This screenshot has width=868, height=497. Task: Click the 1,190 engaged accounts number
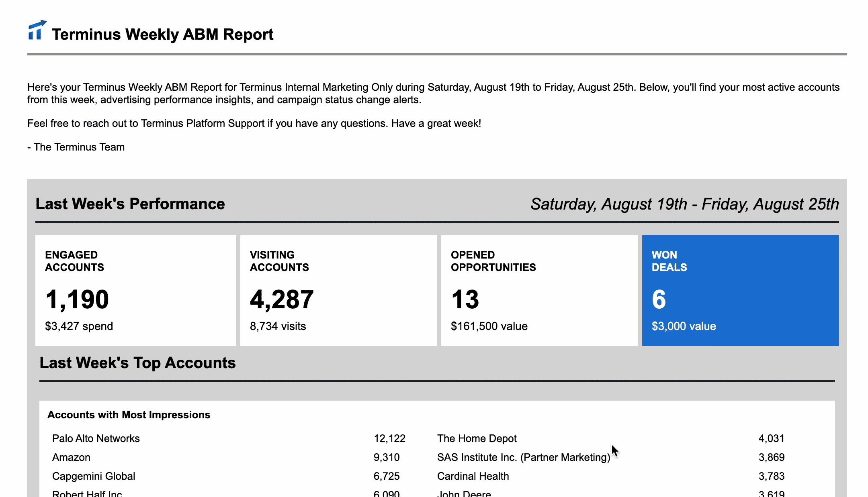[77, 299]
